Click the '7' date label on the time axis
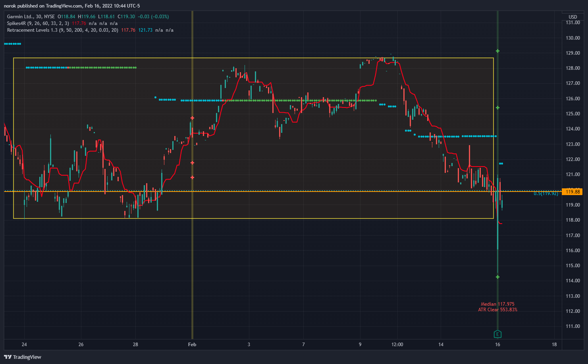The image size is (588, 364). click(x=303, y=345)
